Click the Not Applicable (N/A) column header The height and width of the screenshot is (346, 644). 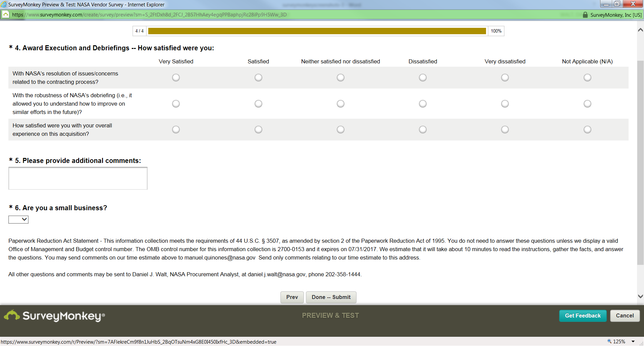click(x=587, y=61)
